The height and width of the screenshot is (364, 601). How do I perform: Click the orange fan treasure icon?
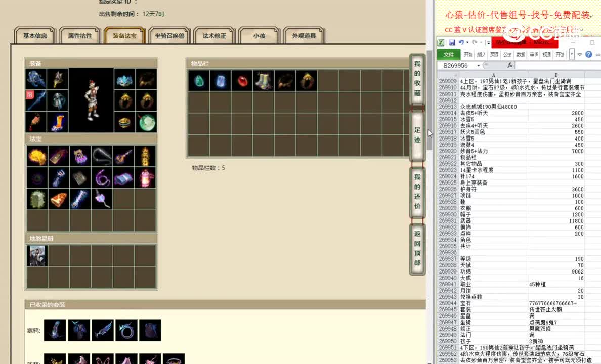[59, 199]
